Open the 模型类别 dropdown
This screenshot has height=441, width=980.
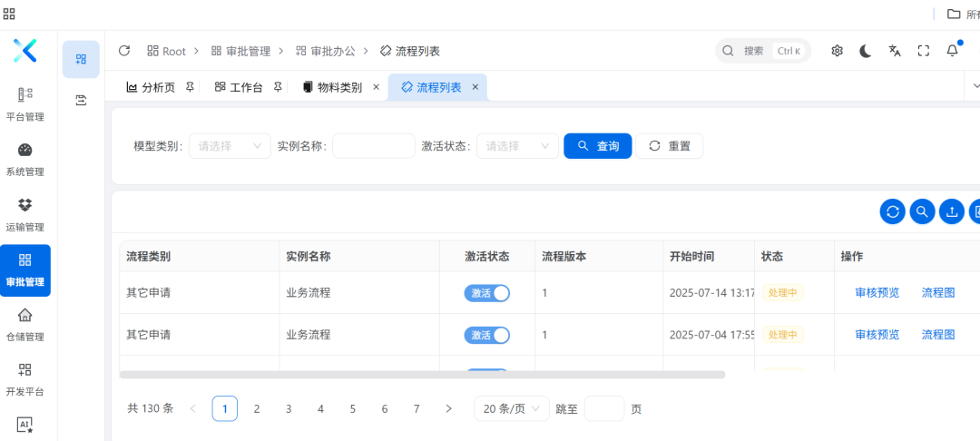[230, 145]
